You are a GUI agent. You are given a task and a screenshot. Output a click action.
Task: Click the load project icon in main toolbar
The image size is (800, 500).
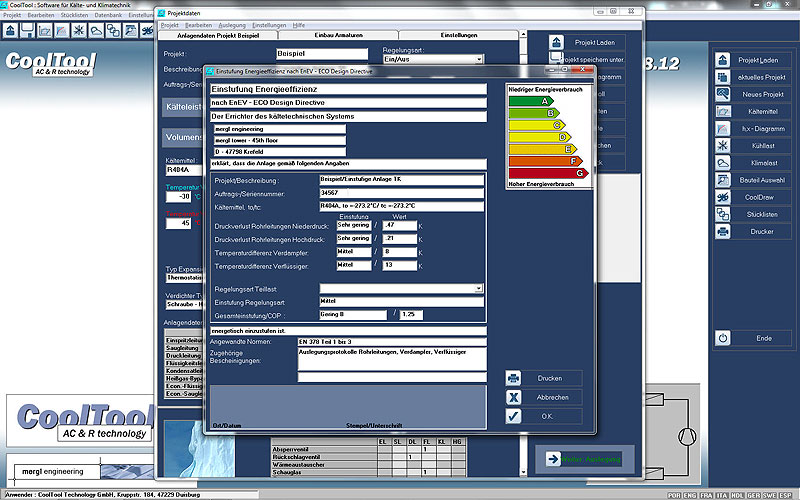coord(10,31)
